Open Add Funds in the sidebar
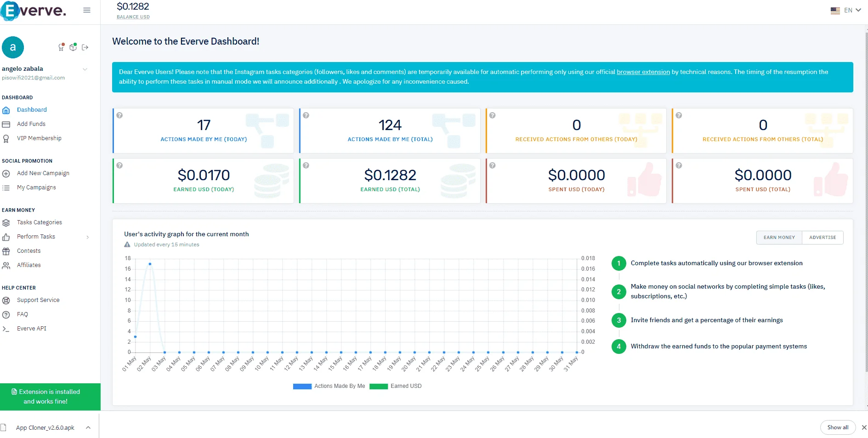 tap(31, 124)
